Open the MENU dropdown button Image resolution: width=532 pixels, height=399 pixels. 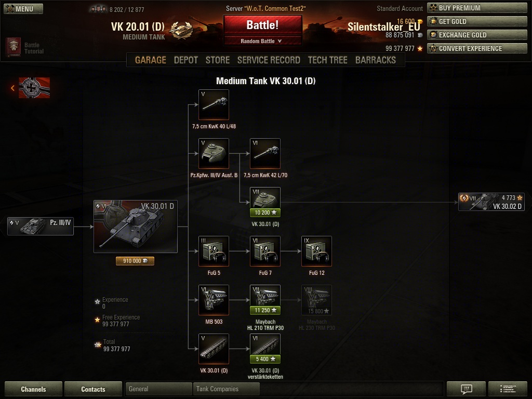pyautogui.click(x=23, y=9)
